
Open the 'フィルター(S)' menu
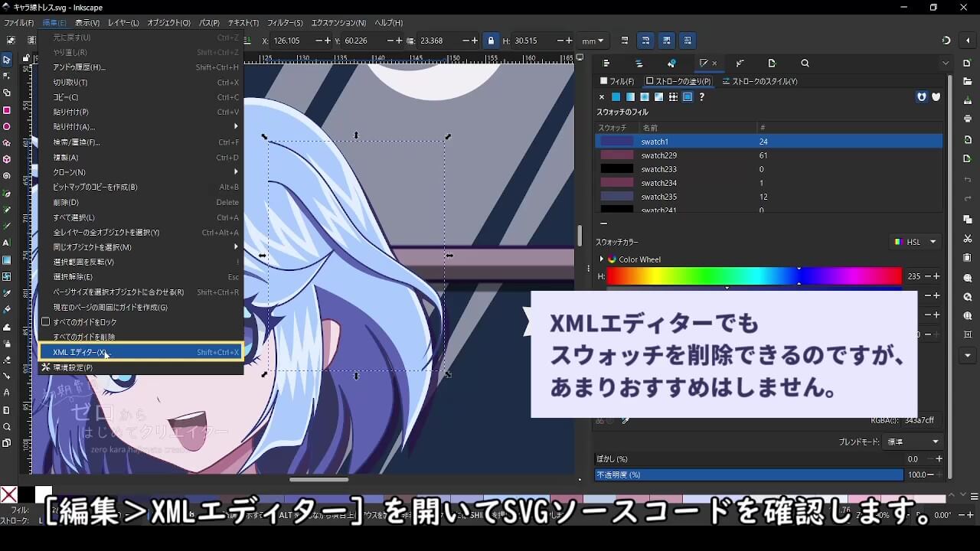285,23
